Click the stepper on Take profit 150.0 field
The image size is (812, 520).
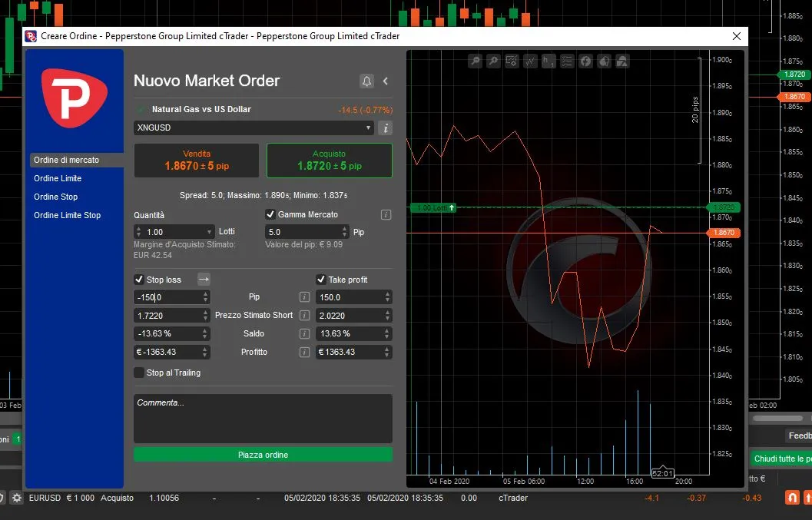coord(387,296)
